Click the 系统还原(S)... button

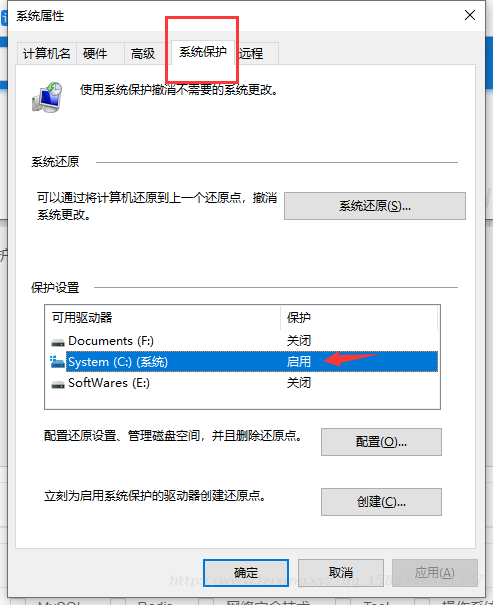tap(375, 206)
